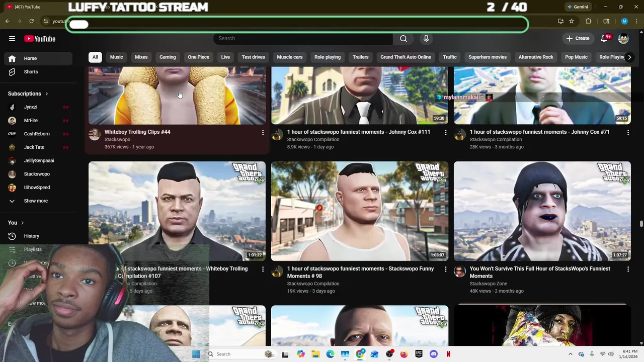Open Microsoft Edge from the taskbar
Screen dimensions: 644x362
330,354
